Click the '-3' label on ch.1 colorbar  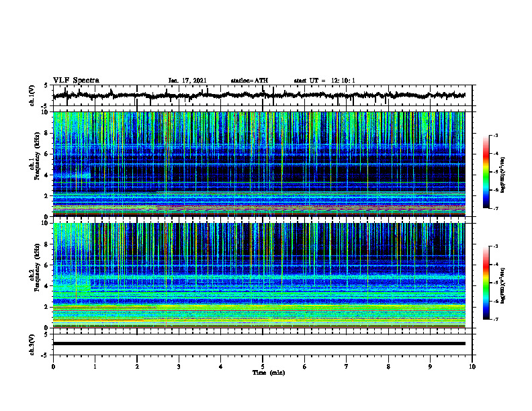point(496,136)
